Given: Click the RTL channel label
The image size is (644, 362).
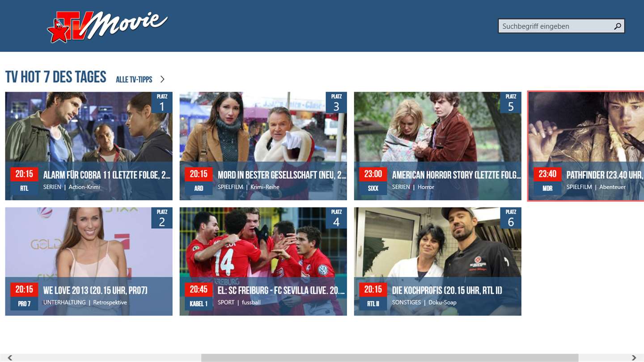Looking at the screenshot, I should [x=24, y=188].
